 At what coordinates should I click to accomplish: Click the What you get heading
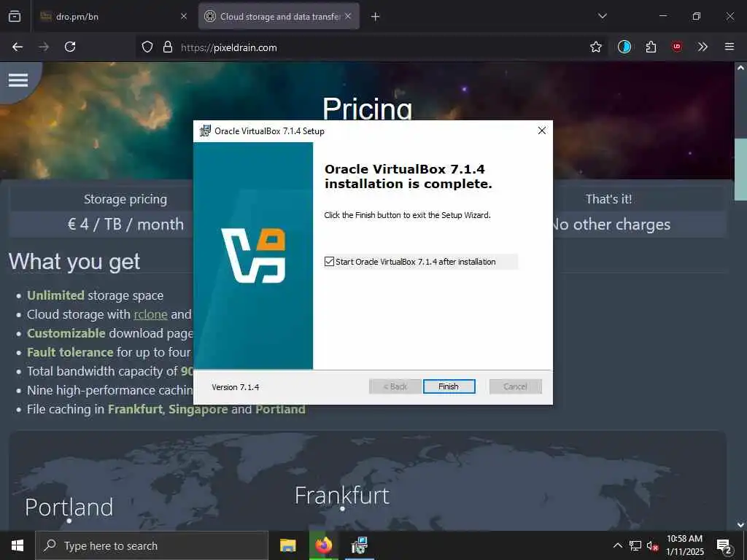[x=74, y=262]
